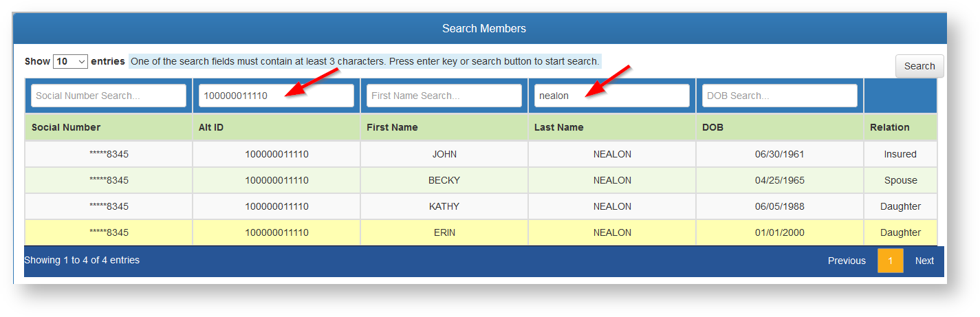Click DOB value 04/25/1965
This screenshot has height=317, width=980.
[779, 180]
